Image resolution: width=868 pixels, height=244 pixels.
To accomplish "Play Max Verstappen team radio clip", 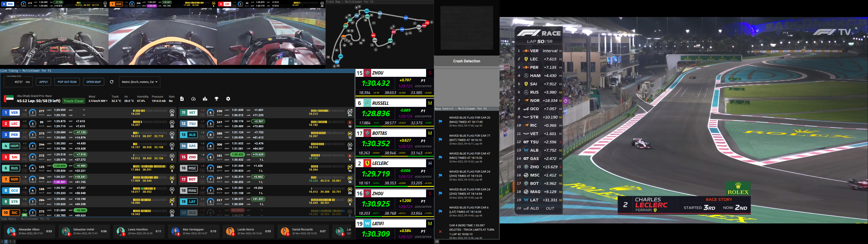I will click(x=175, y=232).
